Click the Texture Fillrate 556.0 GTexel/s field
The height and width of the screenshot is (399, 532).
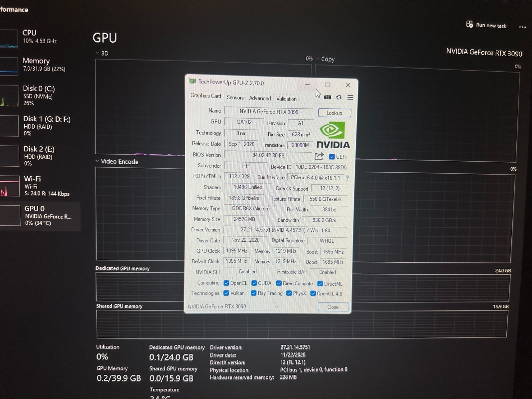tap(325, 199)
